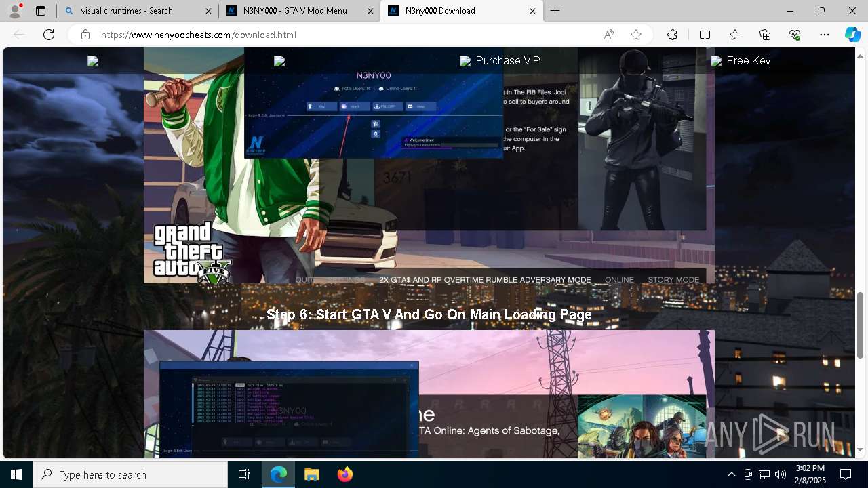Open the volume control tray icon
This screenshot has height=488, width=868.
pos(781,474)
